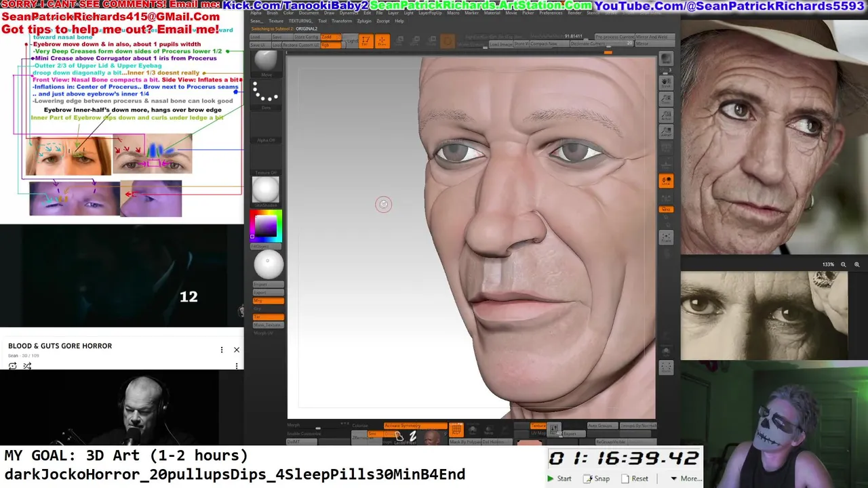
Task: Toggle the orange Local icon on right shelf
Action: 666,181
